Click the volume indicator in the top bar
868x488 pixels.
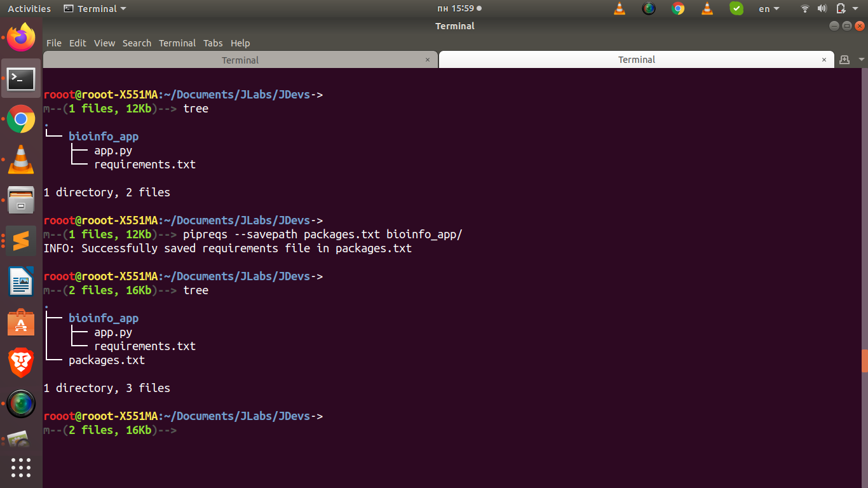point(822,8)
